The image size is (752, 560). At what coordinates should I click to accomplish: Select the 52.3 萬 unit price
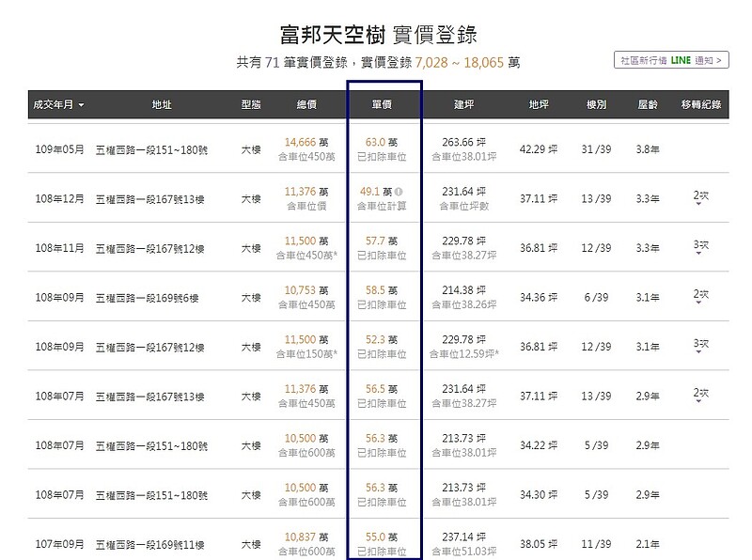[x=382, y=340]
